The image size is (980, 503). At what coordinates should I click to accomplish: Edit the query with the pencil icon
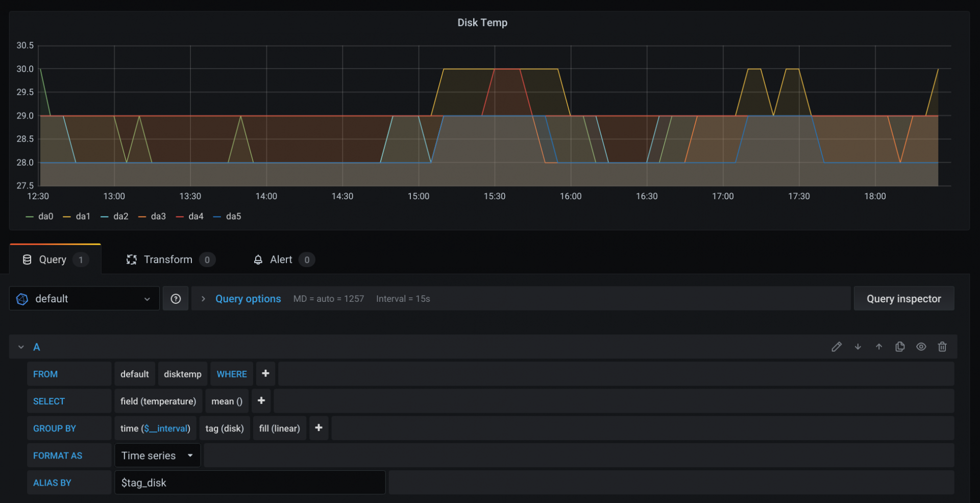tap(837, 347)
